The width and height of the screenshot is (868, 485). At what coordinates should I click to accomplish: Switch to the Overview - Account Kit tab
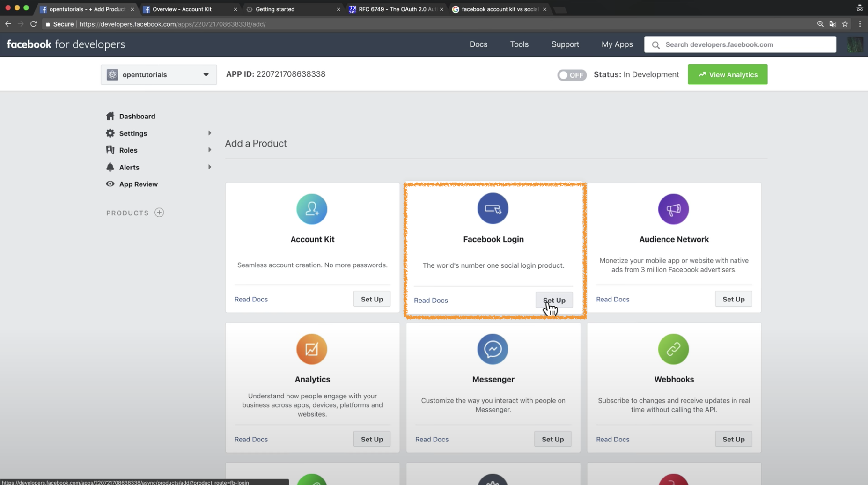(188, 9)
